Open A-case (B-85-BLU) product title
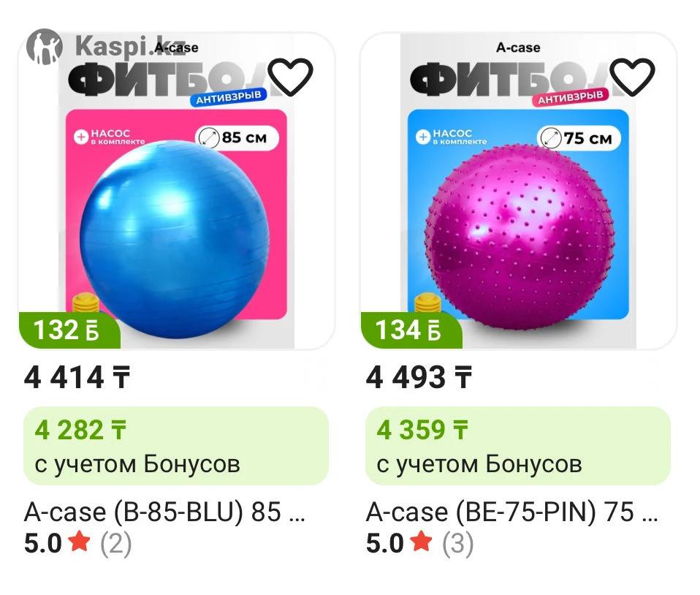The height and width of the screenshot is (595, 700). [164, 512]
